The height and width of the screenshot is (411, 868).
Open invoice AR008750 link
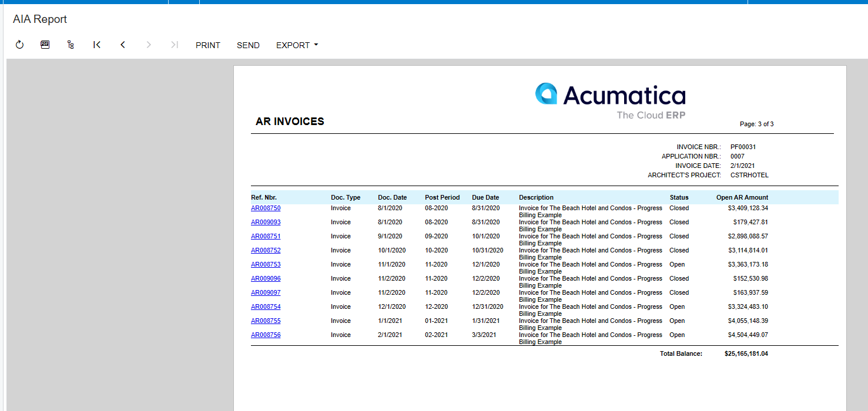(266, 208)
